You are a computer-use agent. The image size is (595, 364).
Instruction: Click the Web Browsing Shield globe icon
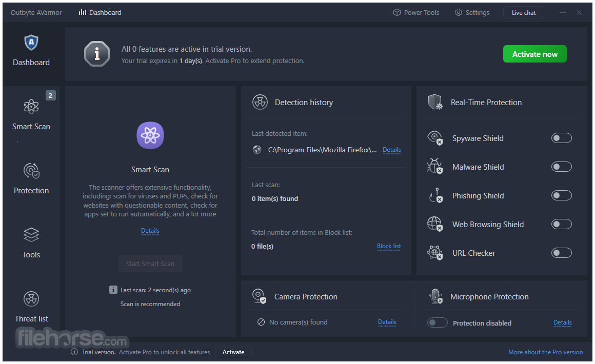(x=435, y=224)
